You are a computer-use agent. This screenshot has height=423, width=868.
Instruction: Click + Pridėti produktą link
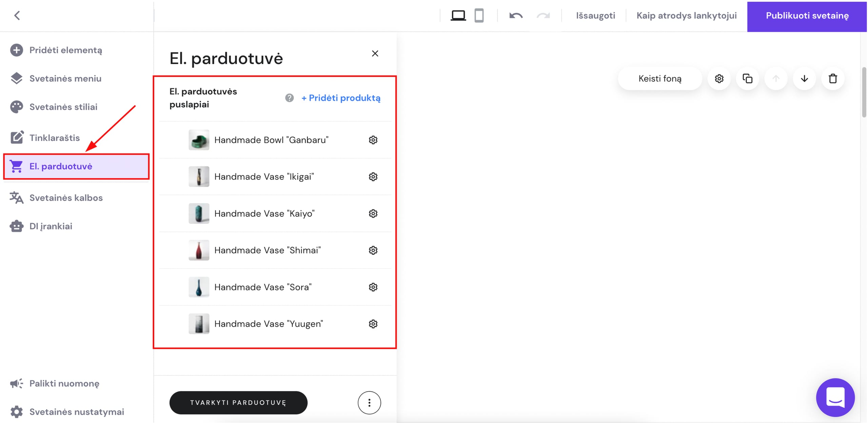[x=341, y=98]
